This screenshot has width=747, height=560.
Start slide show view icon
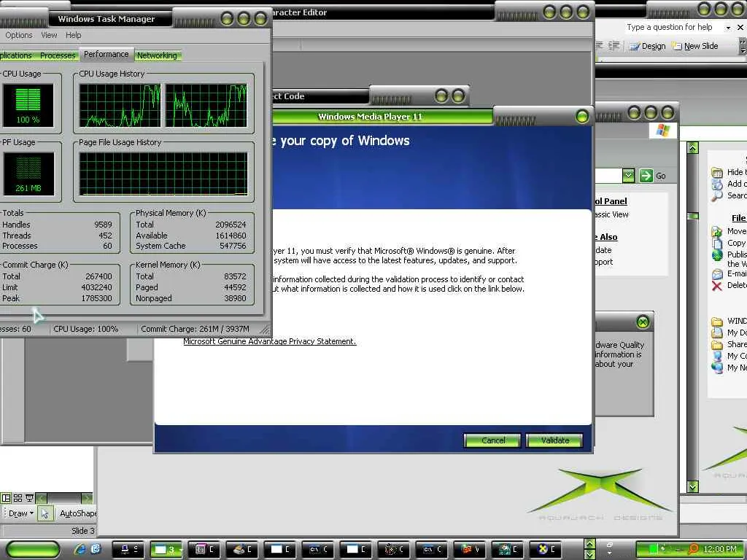[29, 498]
